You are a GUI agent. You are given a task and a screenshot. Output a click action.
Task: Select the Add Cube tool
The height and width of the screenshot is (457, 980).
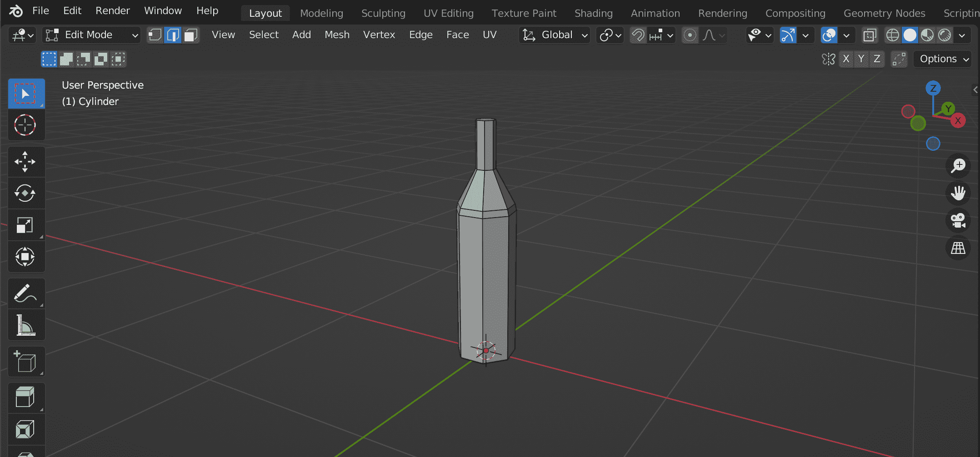pyautogui.click(x=26, y=362)
